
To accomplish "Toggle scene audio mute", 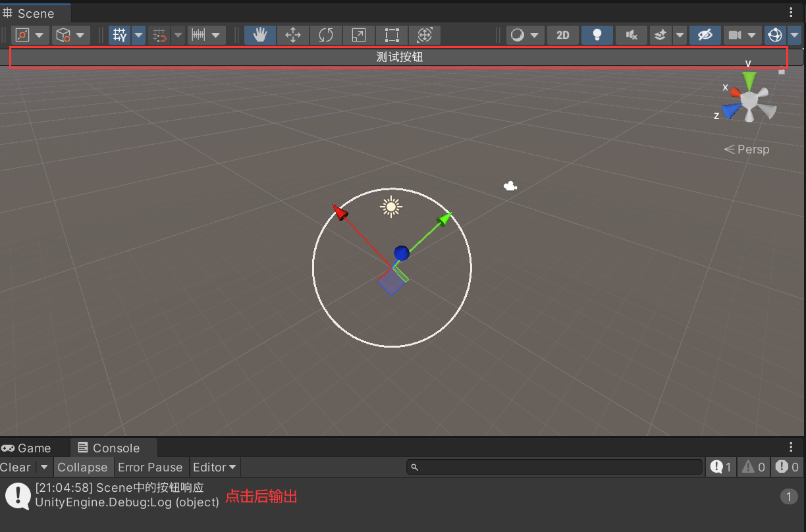I will (x=631, y=35).
